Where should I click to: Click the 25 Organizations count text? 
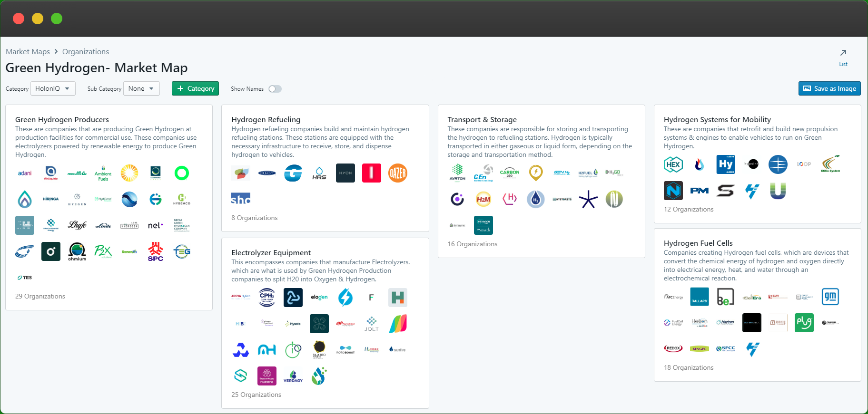pos(256,395)
